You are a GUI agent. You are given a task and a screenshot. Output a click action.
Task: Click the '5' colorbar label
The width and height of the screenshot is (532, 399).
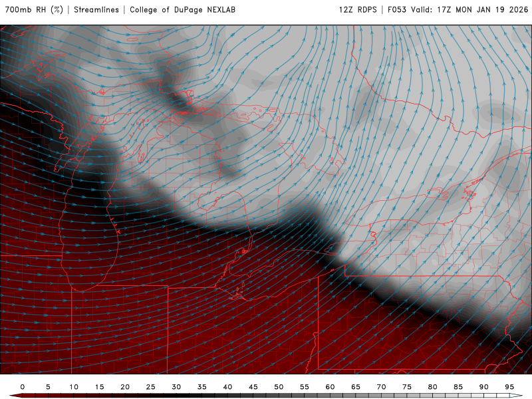pos(48,387)
